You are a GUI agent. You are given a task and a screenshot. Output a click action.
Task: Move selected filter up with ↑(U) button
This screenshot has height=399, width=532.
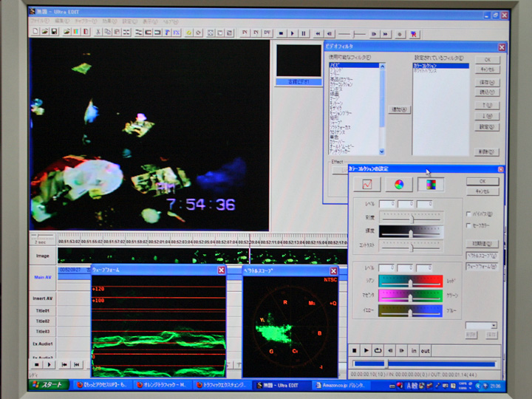pyautogui.click(x=487, y=105)
